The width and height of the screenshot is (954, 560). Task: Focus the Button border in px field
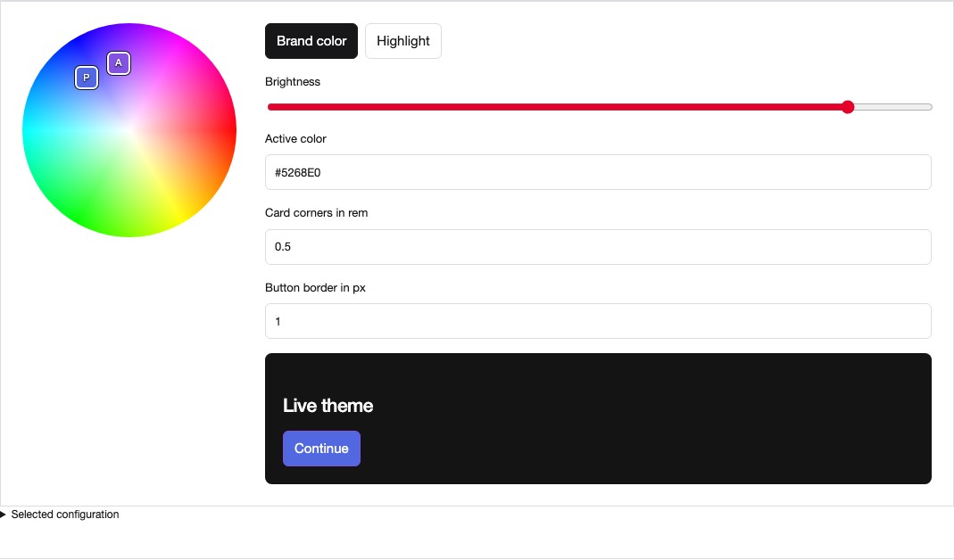click(598, 321)
